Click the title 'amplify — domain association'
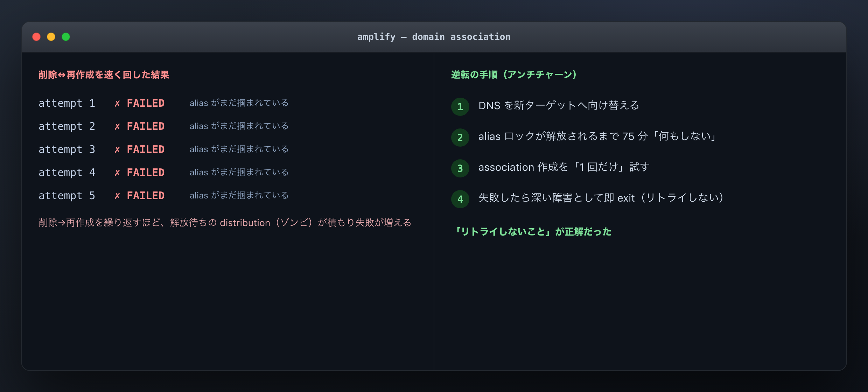Viewport: 868px width, 392px height. pyautogui.click(x=434, y=37)
